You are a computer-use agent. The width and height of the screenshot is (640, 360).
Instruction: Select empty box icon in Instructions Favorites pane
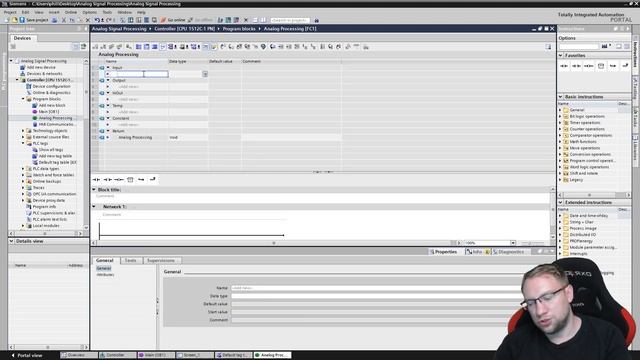coord(601,66)
